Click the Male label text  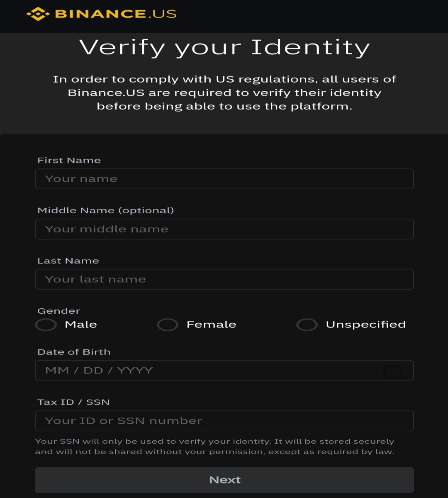pyautogui.click(x=81, y=325)
